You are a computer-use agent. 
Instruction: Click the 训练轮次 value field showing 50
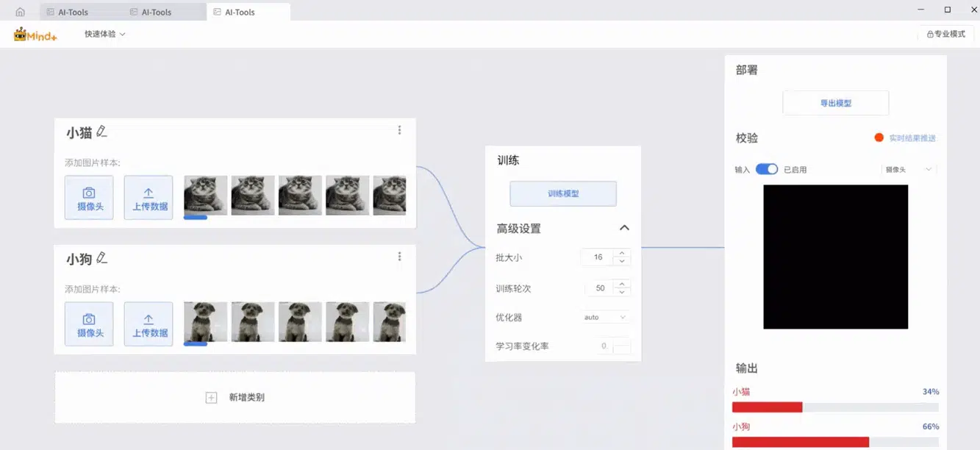click(x=601, y=288)
